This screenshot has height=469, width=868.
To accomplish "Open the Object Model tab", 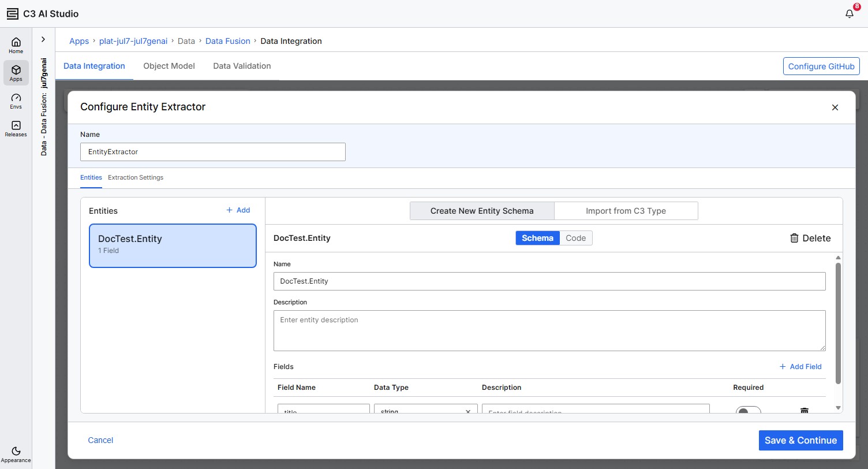I will [169, 66].
